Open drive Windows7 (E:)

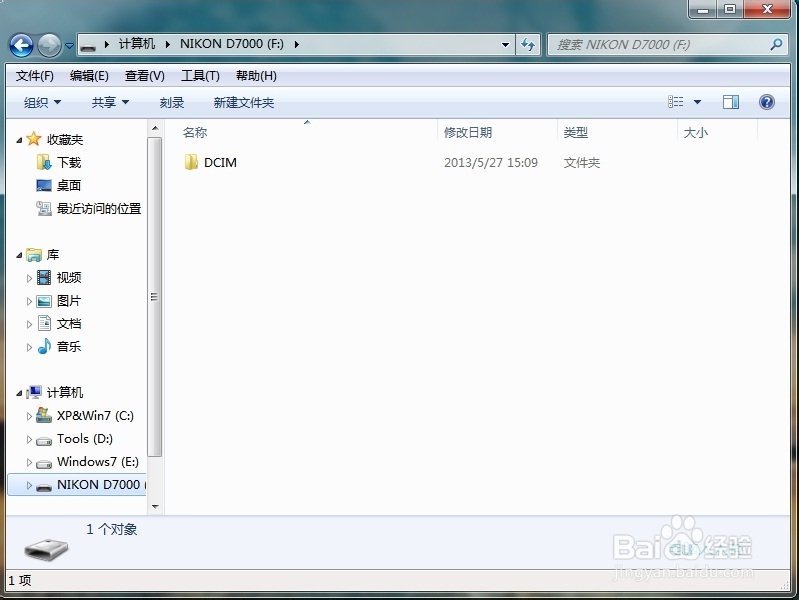pyautogui.click(x=97, y=462)
